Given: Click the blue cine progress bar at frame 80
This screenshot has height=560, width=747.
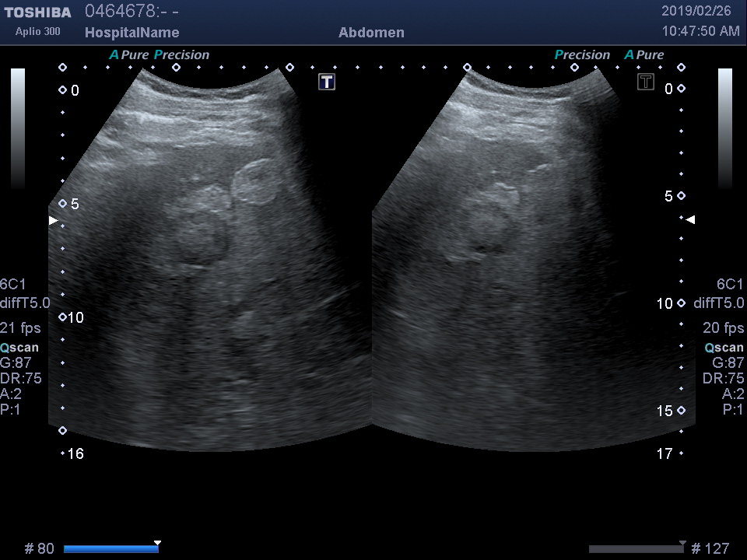Looking at the screenshot, I should coord(110,549).
